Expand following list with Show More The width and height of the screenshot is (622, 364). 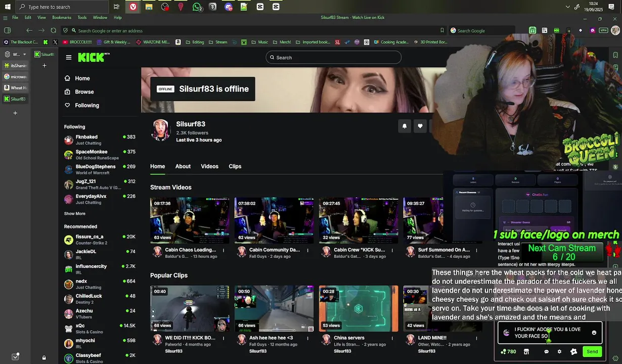click(74, 213)
